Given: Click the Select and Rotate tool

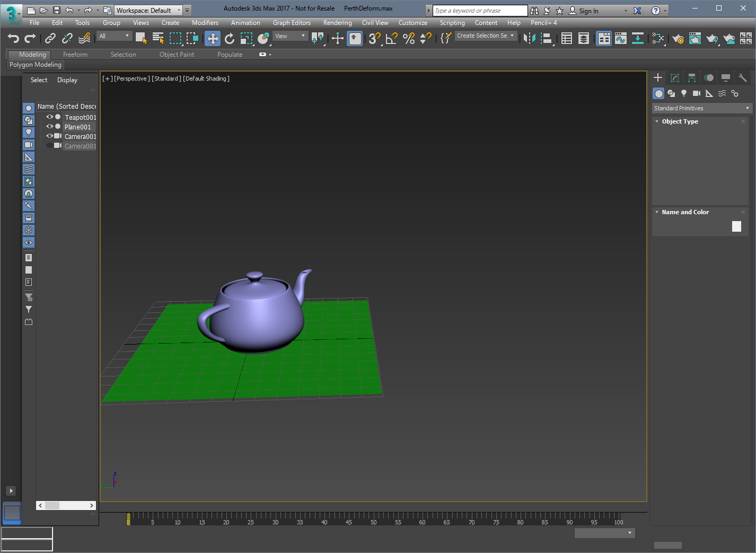Looking at the screenshot, I should pos(230,38).
